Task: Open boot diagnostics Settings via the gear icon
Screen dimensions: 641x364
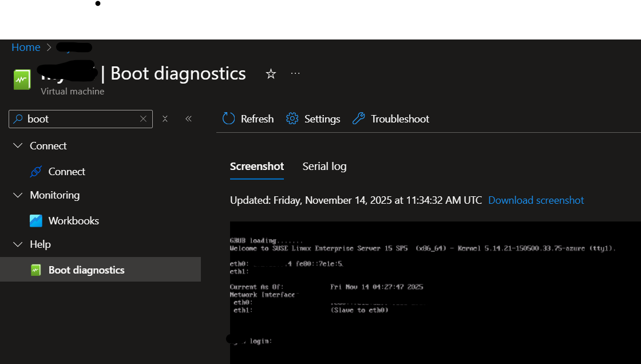Action: point(292,118)
